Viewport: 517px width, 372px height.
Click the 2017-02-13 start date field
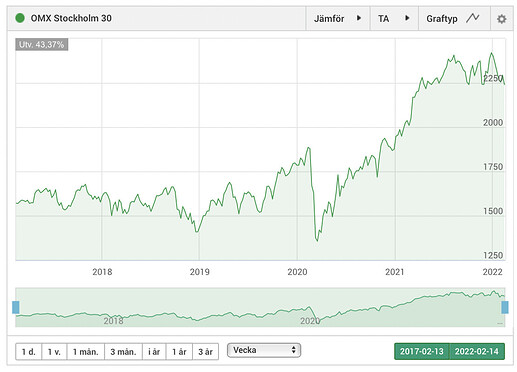point(422,351)
